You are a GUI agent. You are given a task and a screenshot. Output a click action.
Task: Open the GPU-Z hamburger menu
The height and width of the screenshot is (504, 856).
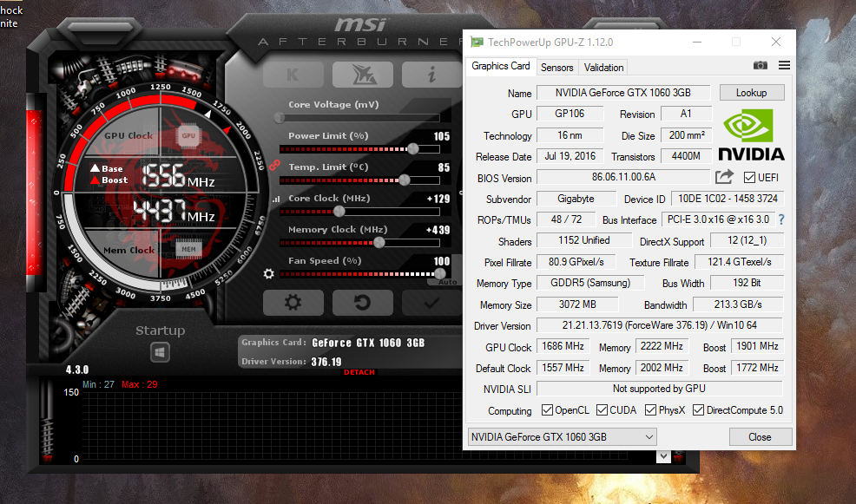pos(785,65)
